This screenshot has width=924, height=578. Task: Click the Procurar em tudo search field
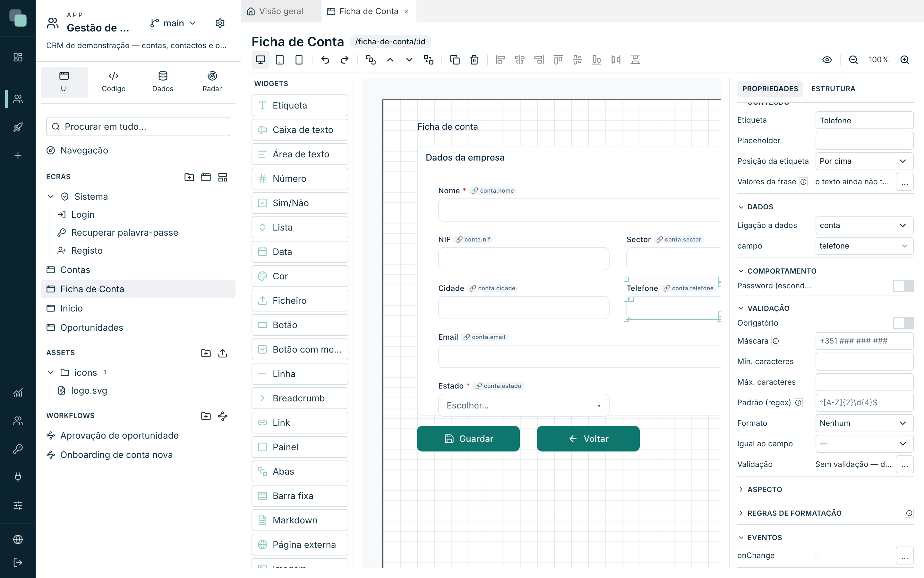pyautogui.click(x=138, y=127)
